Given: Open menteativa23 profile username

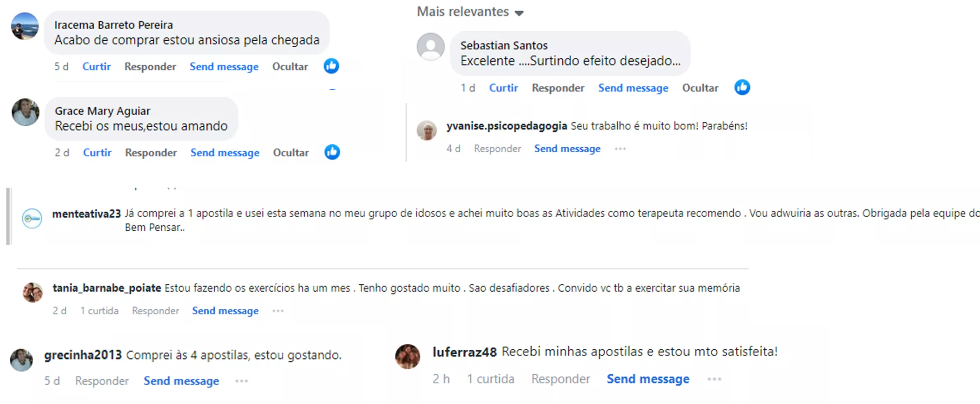Looking at the screenshot, I should coord(86,214).
